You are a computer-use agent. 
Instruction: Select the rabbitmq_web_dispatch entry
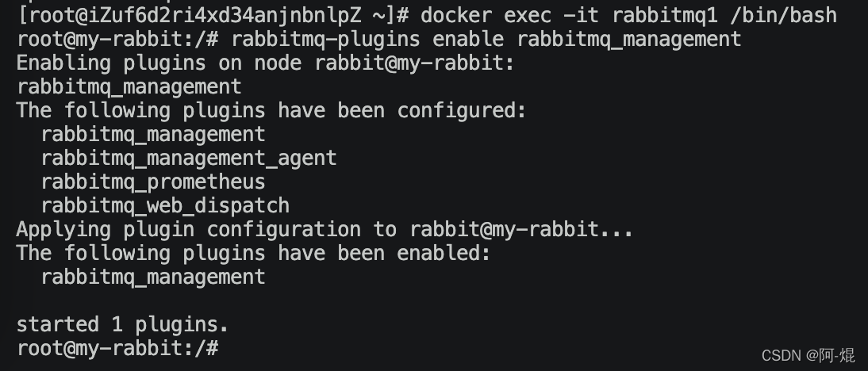(165, 205)
